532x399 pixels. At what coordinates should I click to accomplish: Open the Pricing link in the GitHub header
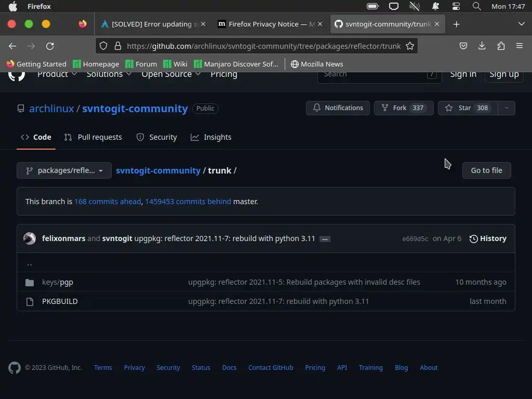click(223, 74)
